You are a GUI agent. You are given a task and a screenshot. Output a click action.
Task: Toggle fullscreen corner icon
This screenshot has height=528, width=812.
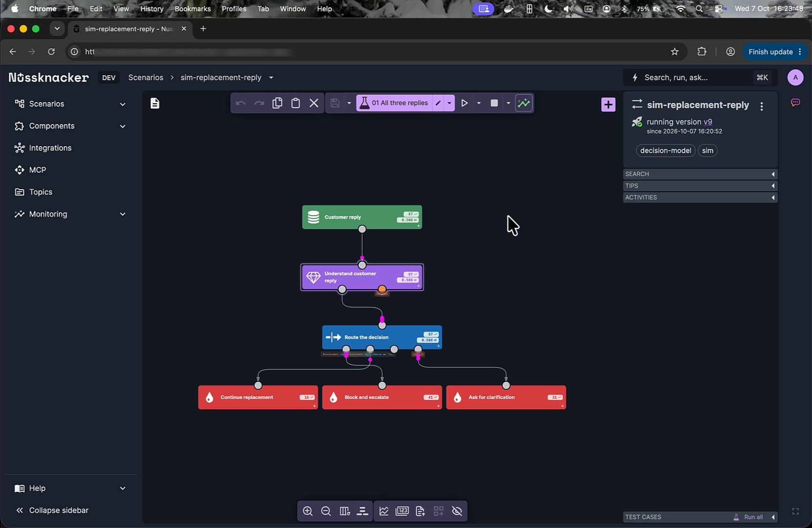pos(795,511)
